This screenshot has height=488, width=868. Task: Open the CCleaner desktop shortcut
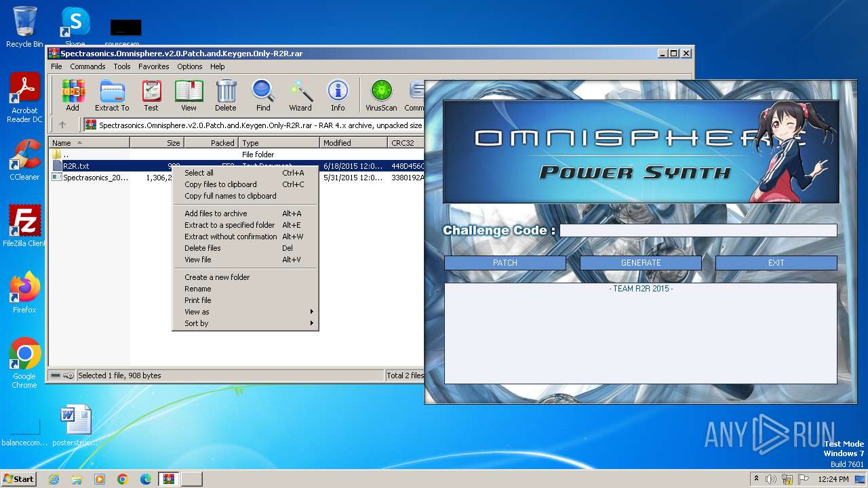(24, 159)
